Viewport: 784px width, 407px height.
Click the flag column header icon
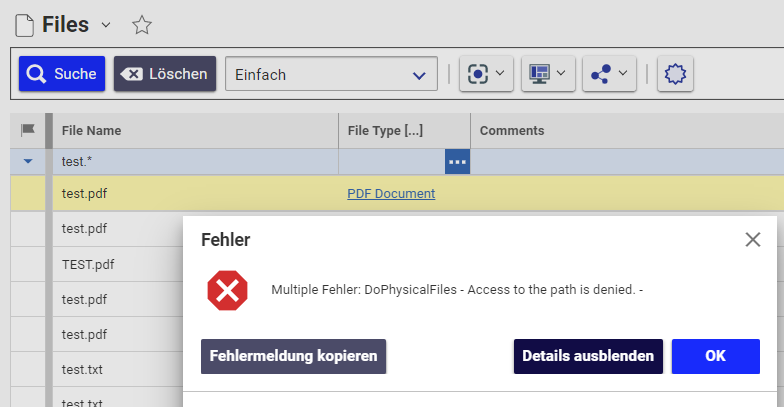point(28,130)
